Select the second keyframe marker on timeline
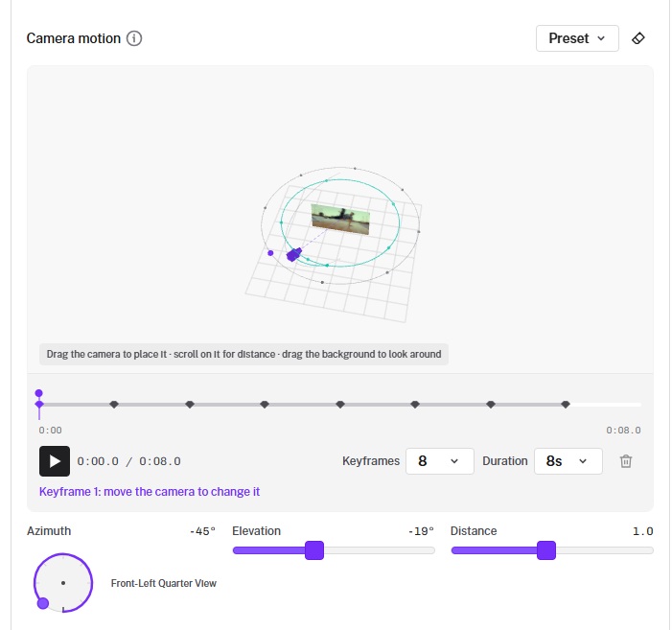Viewport: 672px width, 630px height. click(x=114, y=404)
